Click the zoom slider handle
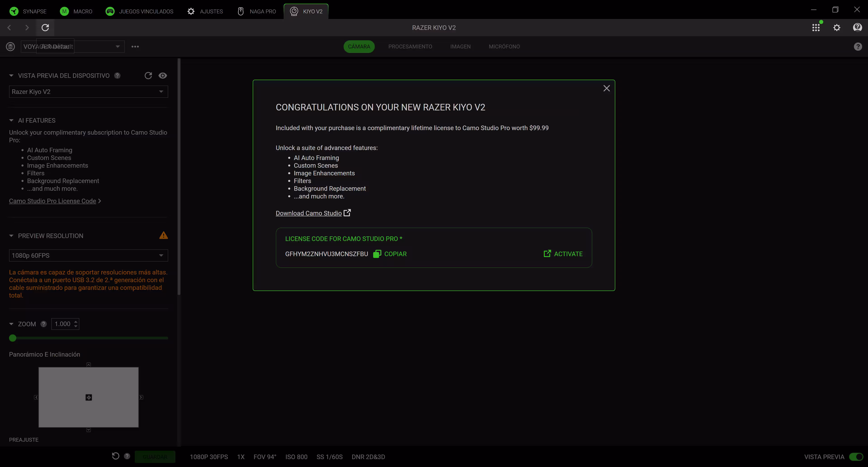This screenshot has height=467, width=868. (13, 338)
